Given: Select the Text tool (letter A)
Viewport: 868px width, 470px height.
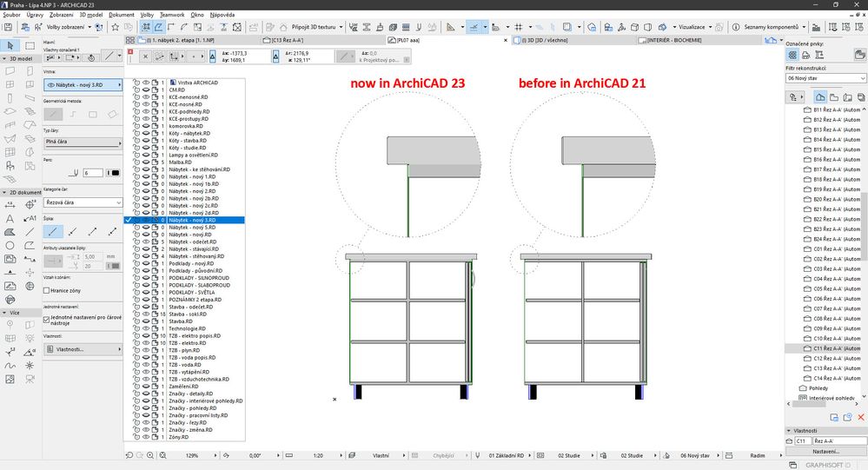Looking at the screenshot, I should (10, 219).
